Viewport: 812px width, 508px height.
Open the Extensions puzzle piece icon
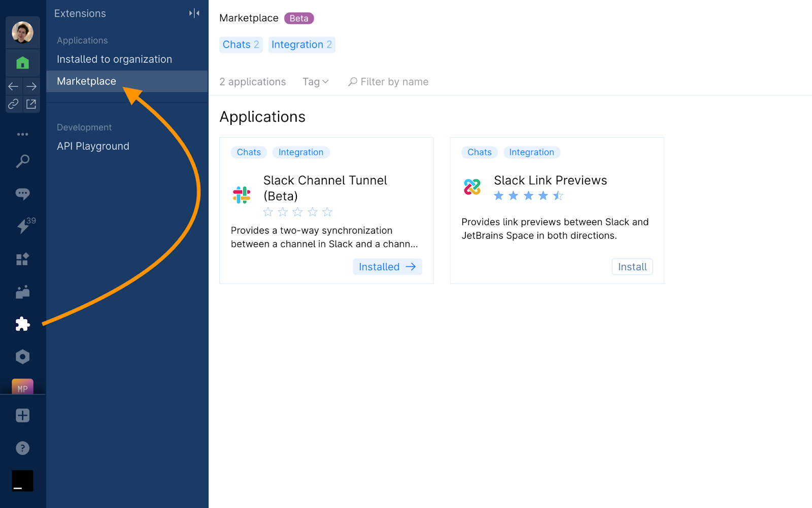[x=22, y=324]
